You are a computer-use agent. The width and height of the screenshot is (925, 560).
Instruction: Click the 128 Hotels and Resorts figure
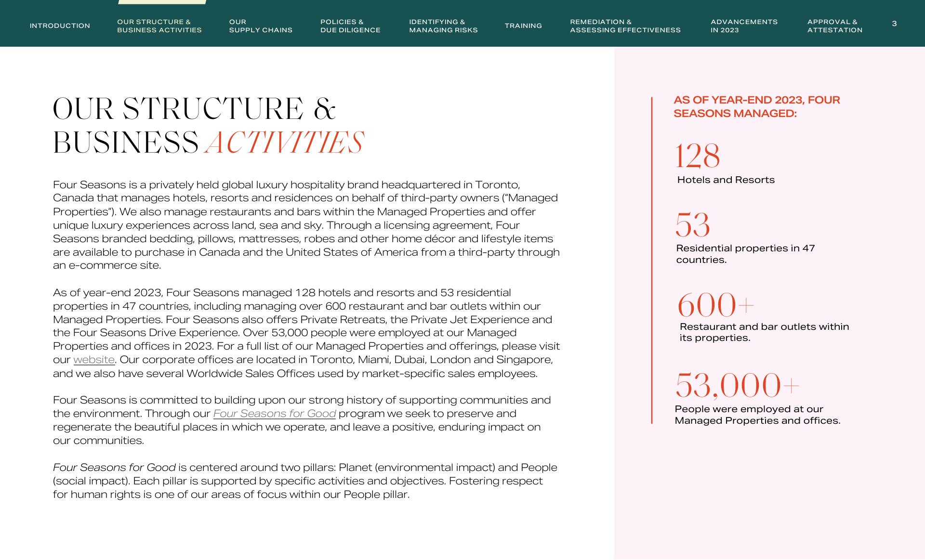pyautogui.click(x=698, y=156)
